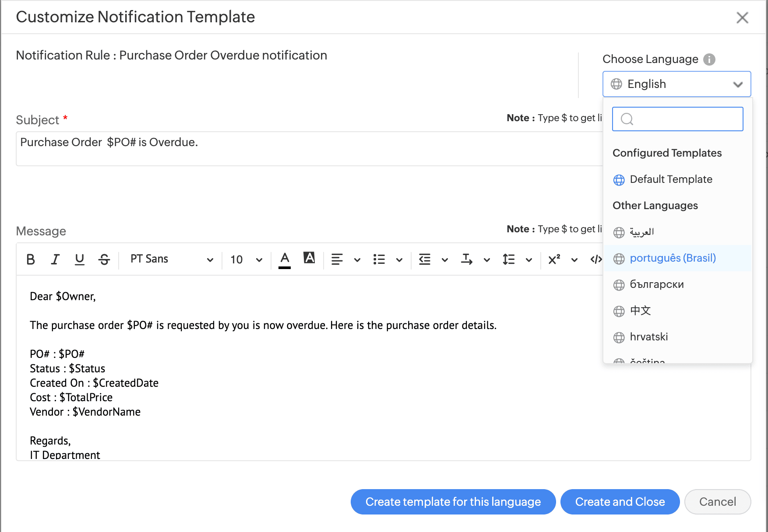Viewport: 768px width, 532px height.
Task: Select hrvatski language option
Action: click(648, 337)
